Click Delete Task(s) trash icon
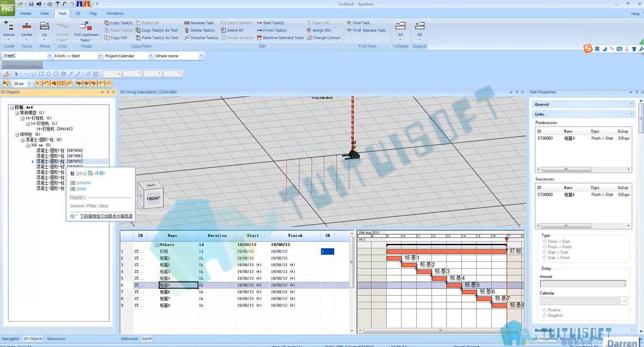Screen dimensions: 644x347 tap(186, 31)
